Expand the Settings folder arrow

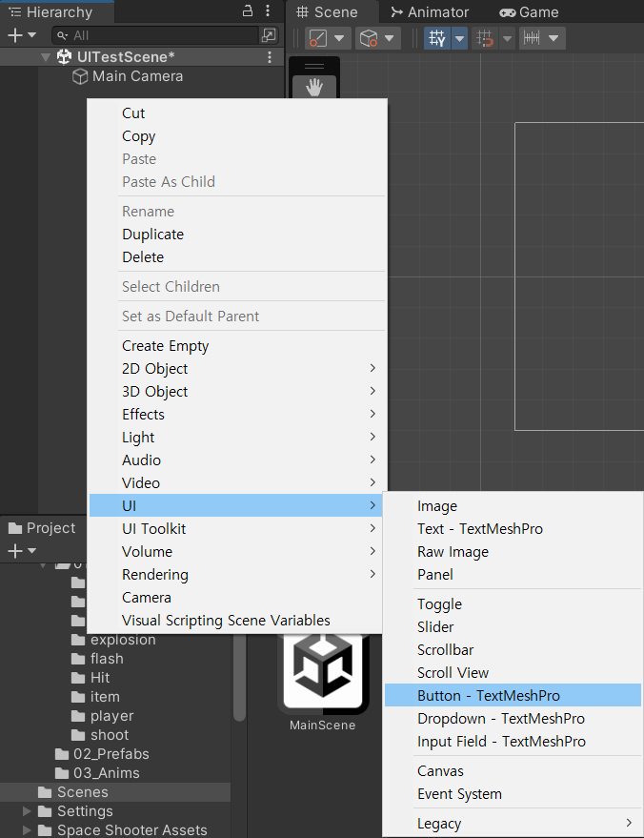pyautogui.click(x=27, y=811)
